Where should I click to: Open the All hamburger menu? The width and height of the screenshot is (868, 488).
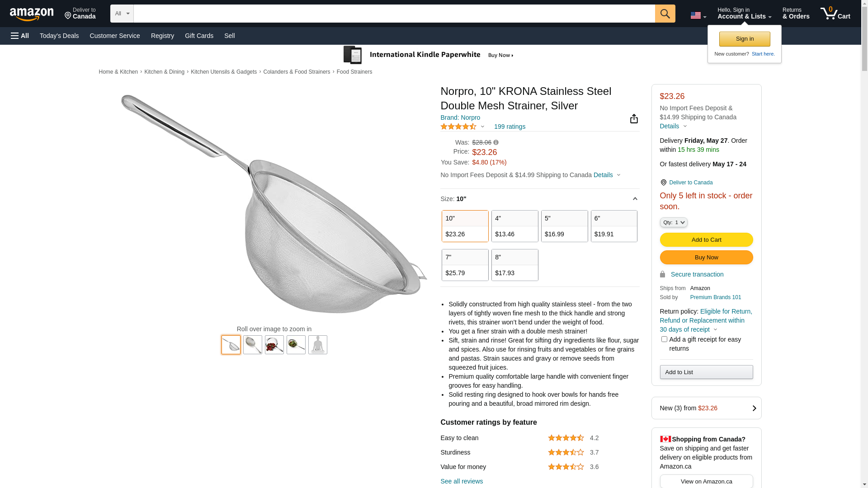[20, 36]
